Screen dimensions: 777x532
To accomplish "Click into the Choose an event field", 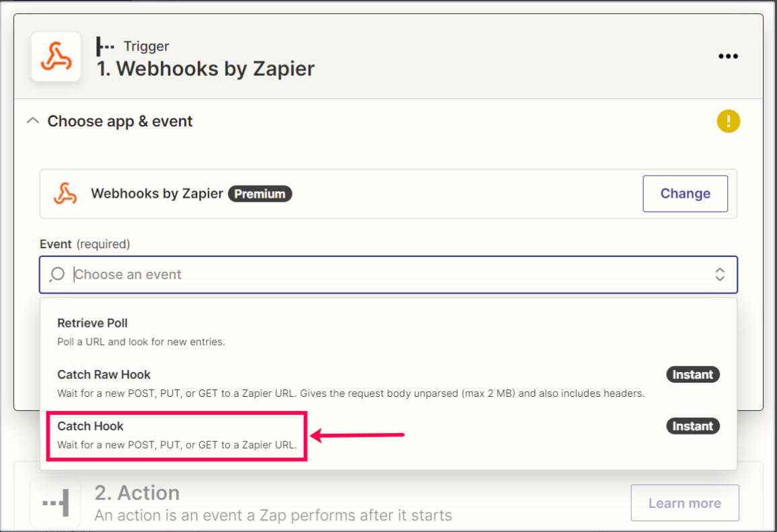I will [x=388, y=274].
